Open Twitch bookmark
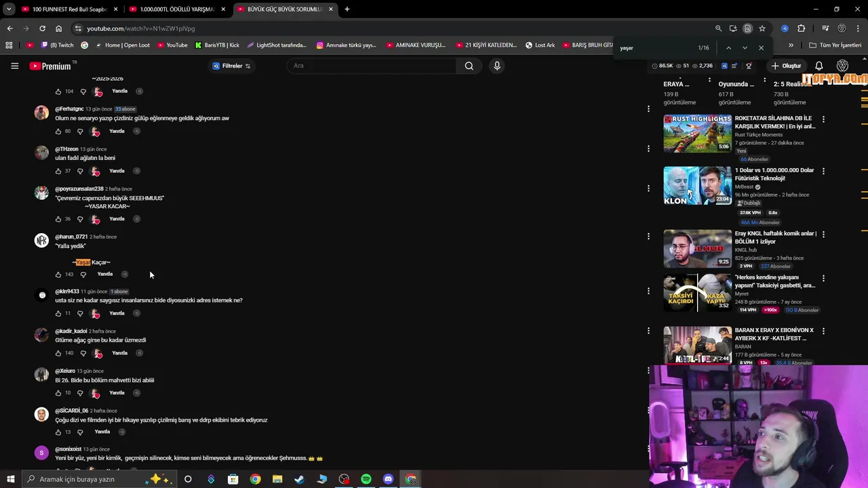Screen dimensions: 868x488 coord(57,45)
